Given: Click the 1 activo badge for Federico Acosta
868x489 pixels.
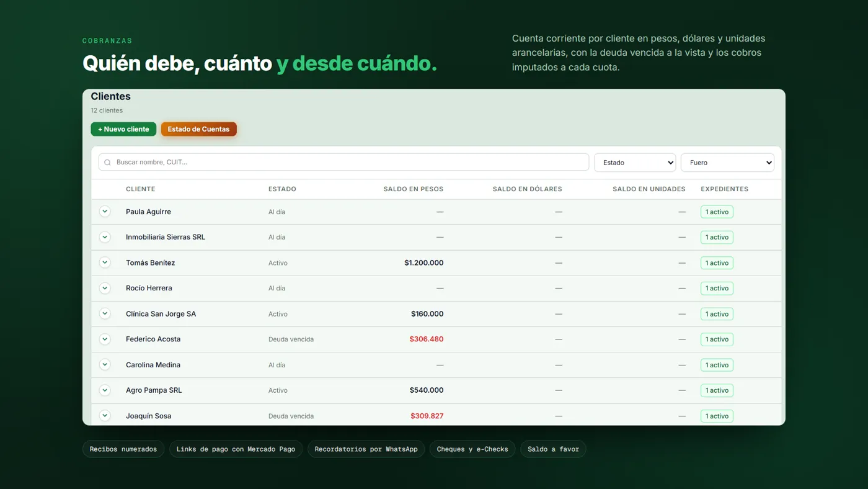Looking at the screenshot, I should click(x=717, y=339).
